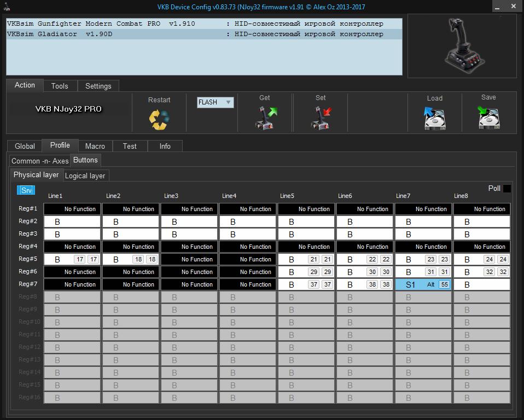Click Reg#7 Line3 No Function cell
The height and width of the screenshot is (420, 524).
point(189,285)
